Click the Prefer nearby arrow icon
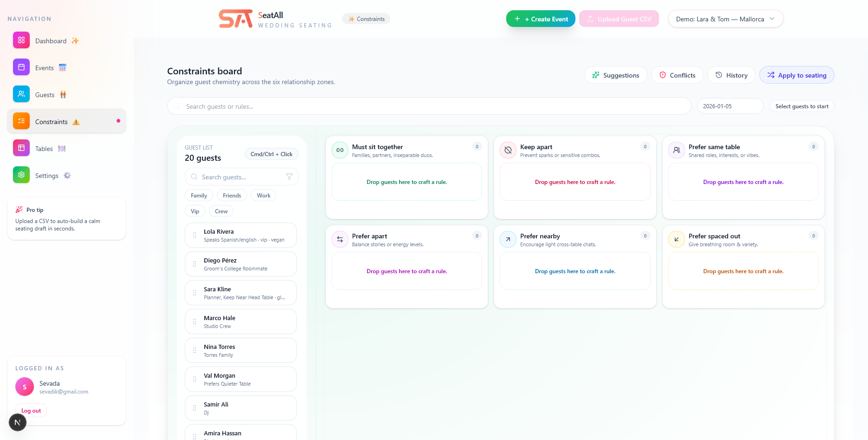 [x=508, y=239]
